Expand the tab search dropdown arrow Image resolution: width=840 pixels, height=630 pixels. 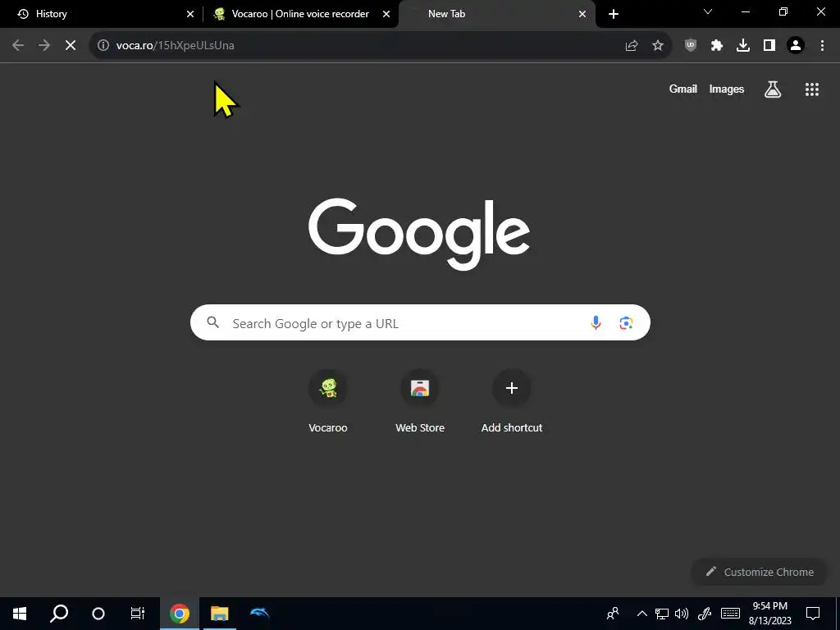(708, 11)
